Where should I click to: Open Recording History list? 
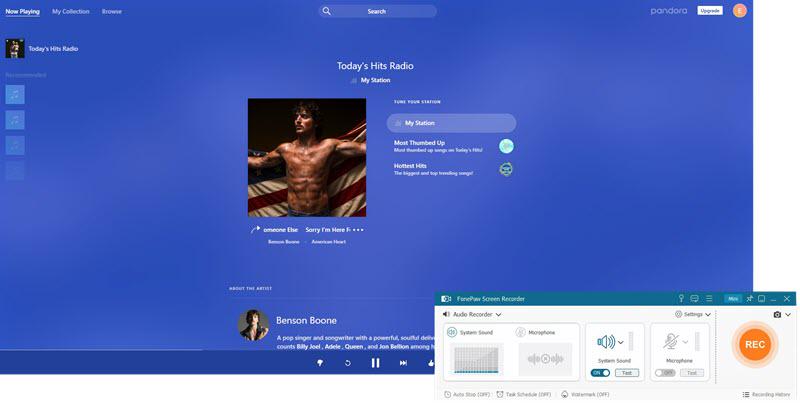(766, 394)
